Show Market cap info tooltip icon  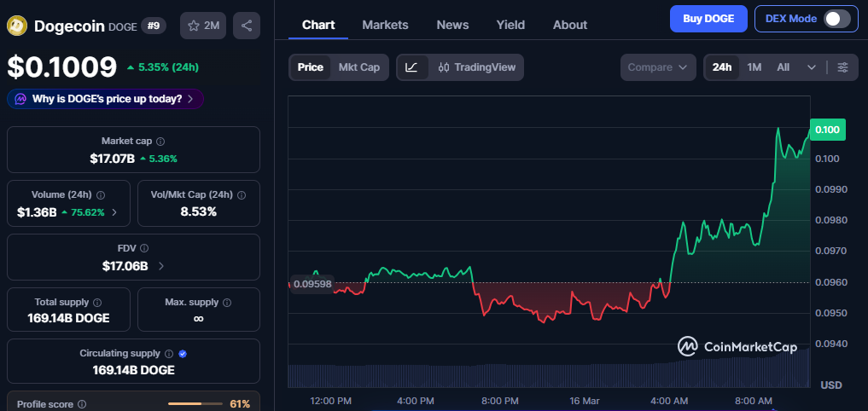point(160,142)
